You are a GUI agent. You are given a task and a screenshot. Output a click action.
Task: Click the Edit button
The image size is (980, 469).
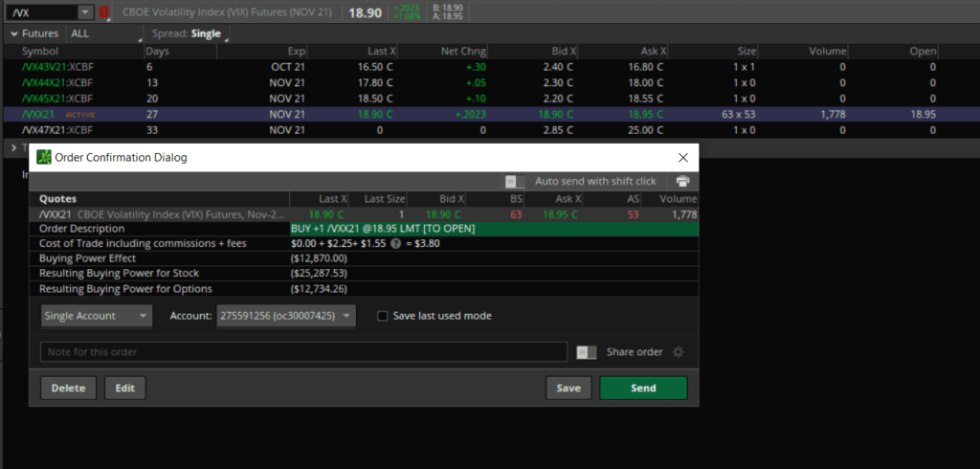(x=125, y=388)
